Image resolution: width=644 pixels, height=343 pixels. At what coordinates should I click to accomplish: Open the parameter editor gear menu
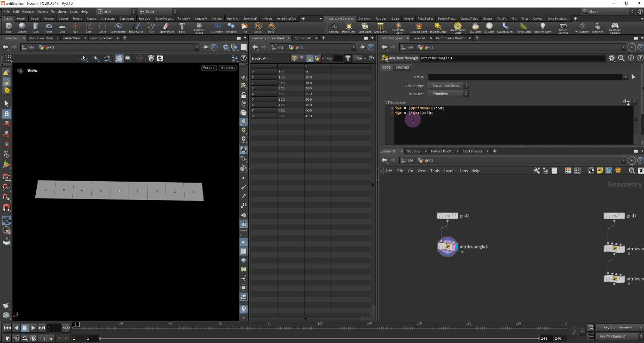tap(611, 58)
